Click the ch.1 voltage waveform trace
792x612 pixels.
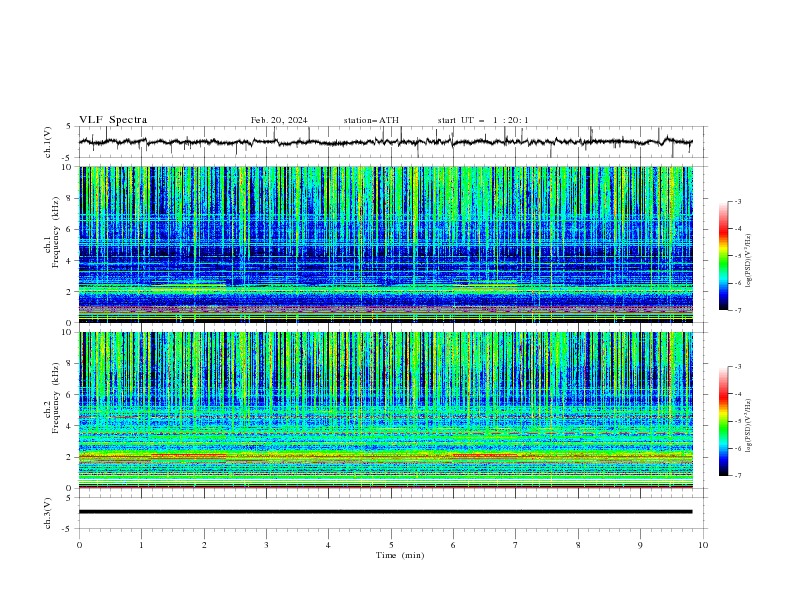coord(385,142)
